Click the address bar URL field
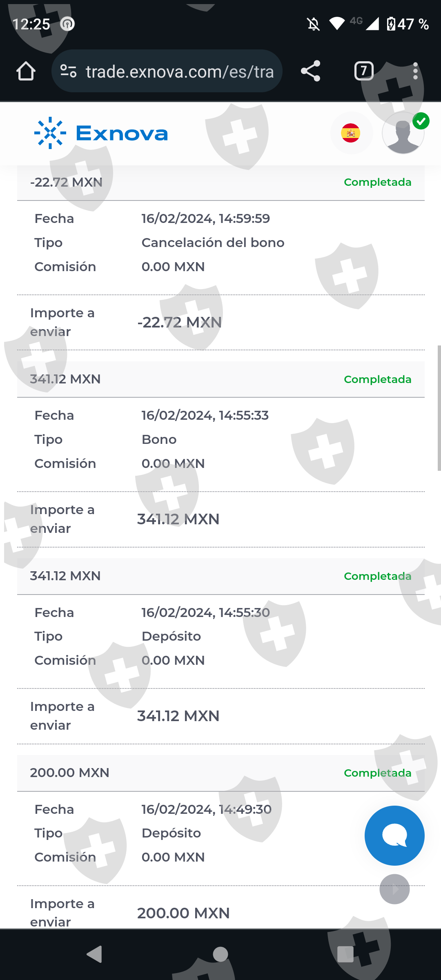Screen dimensions: 441x980 [x=180, y=71]
